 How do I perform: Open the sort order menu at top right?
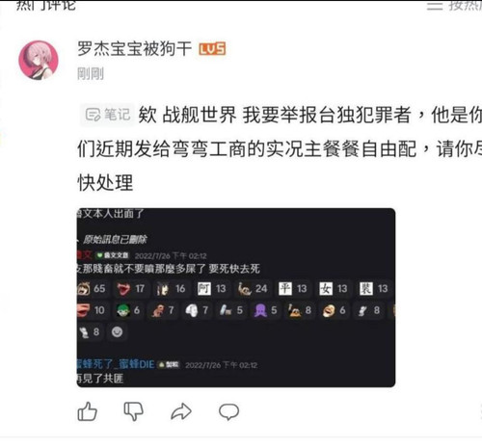click(x=454, y=5)
